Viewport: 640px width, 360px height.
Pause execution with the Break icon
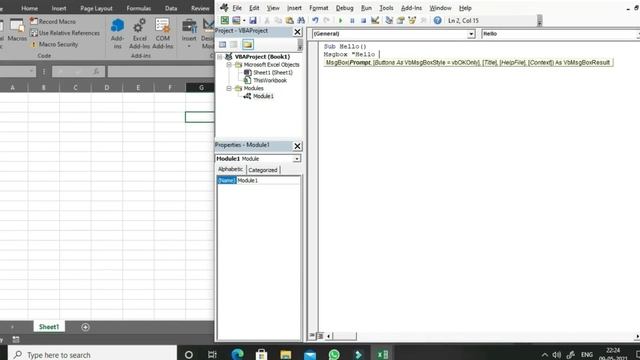click(x=352, y=20)
